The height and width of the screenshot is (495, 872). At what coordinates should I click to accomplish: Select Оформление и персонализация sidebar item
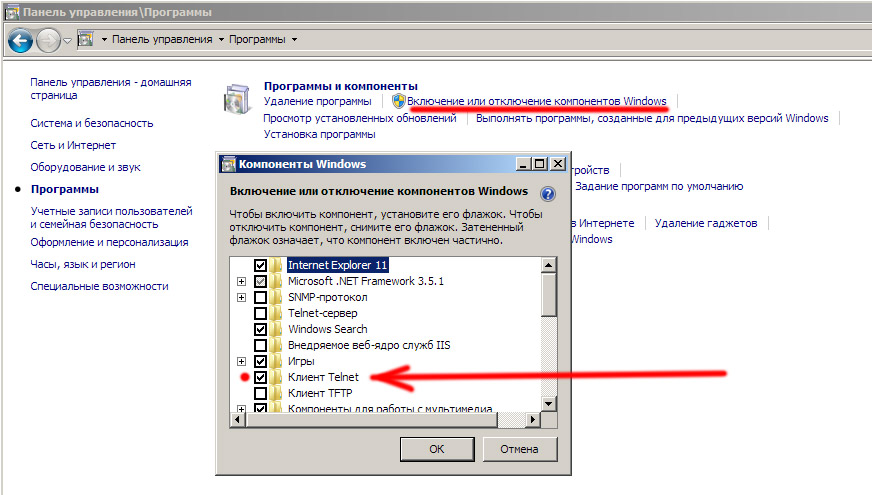coord(109,242)
